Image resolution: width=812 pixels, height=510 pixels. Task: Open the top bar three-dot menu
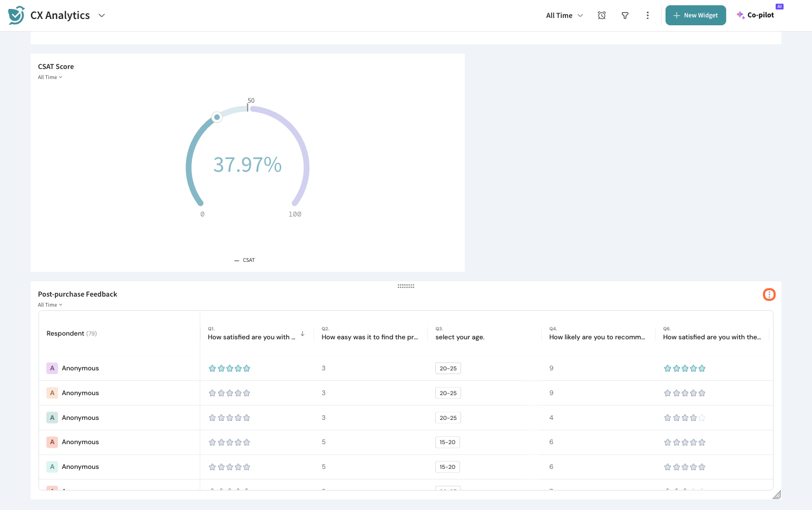coord(648,15)
